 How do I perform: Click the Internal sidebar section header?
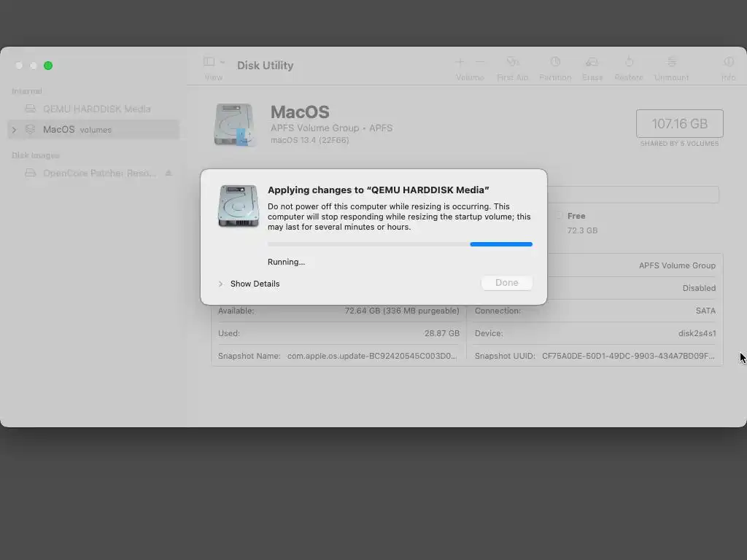click(27, 91)
